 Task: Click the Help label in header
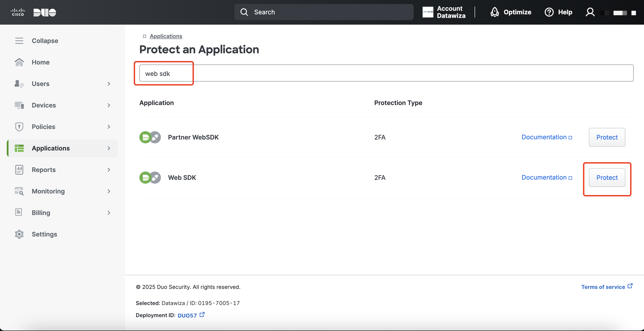[x=565, y=12]
